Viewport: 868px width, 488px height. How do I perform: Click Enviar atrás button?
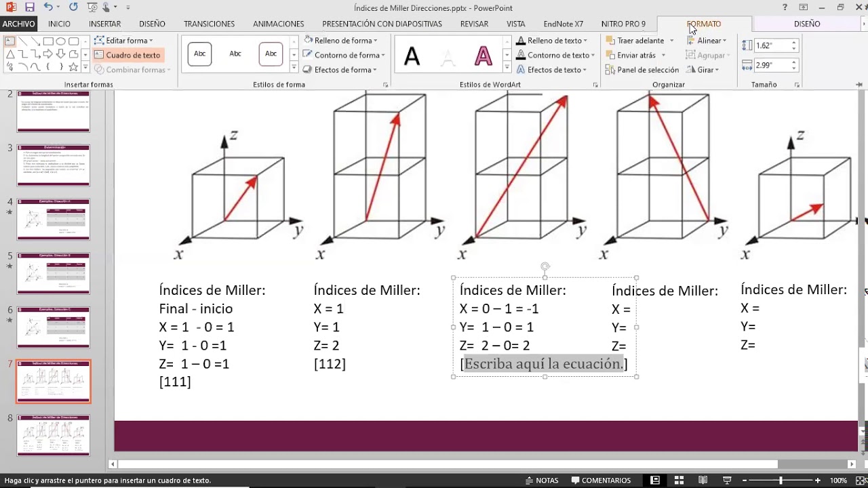click(x=631, y=56)
